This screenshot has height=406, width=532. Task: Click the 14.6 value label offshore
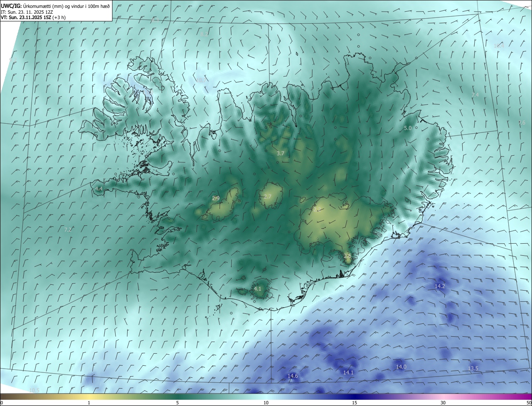tap(293, 376)
